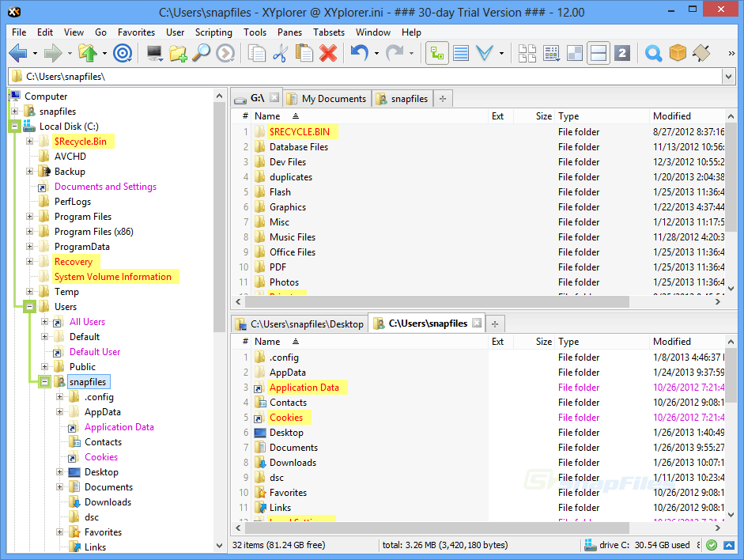This screenshot has height=560, width=744.
Task: Click the catalog panes icon
Action: point(527,53)
